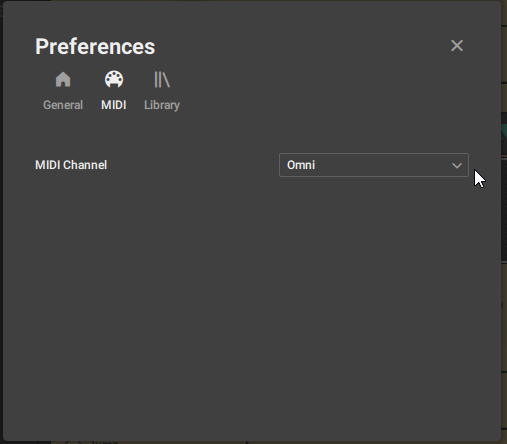Switch to the Library tab label
507x444 pixels.
coord(162,105)
